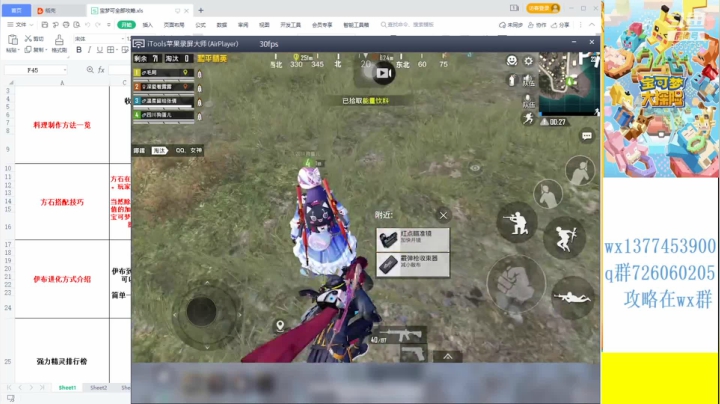Toggle underline formatting
Screen dimensions: 720x404
pyautogui.click(x=100, y=50)
